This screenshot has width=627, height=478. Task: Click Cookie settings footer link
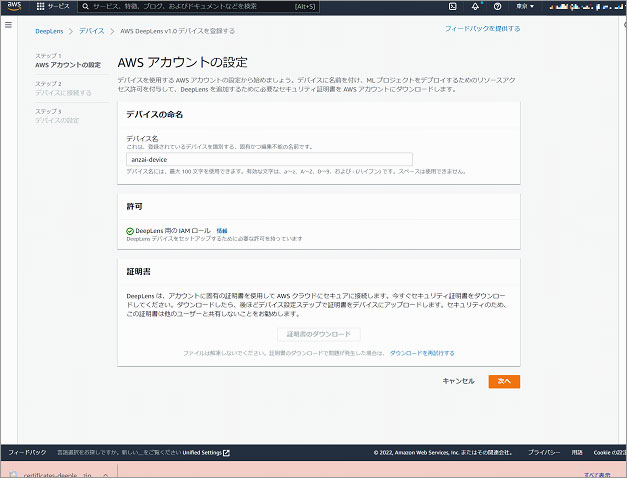610,452
